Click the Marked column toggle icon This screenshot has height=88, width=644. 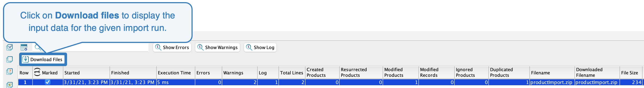click(x=37, y=72)
